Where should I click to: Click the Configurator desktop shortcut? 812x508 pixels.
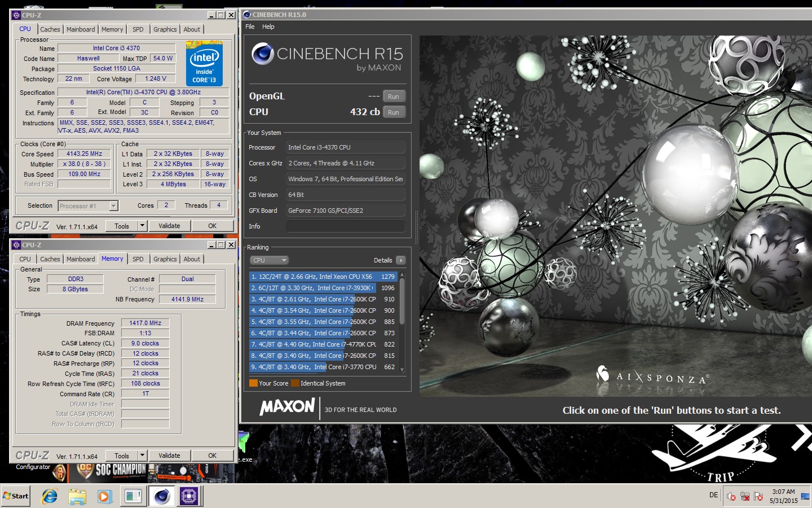[x=33, y=467]
